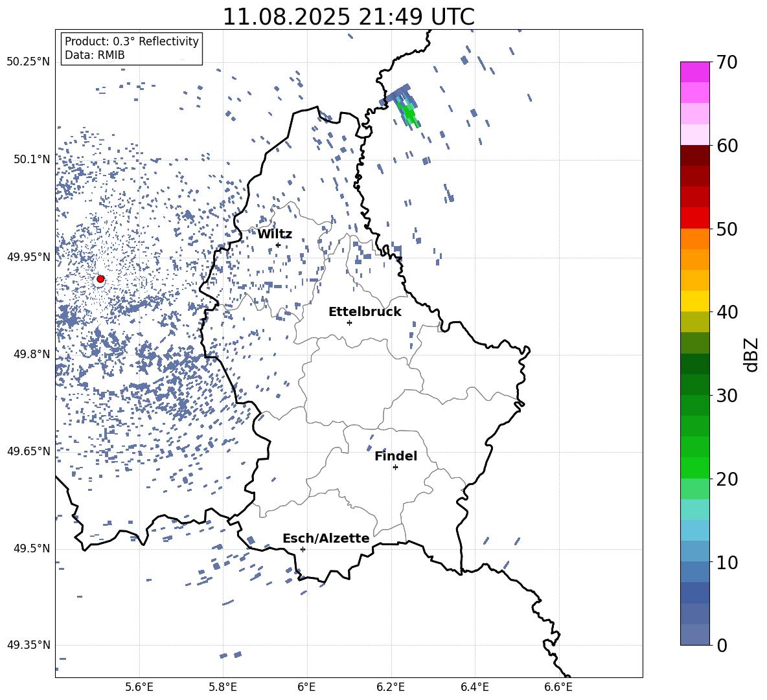
Task: Click the magenta swatch at colorbar top
Action: coord(694,72)
